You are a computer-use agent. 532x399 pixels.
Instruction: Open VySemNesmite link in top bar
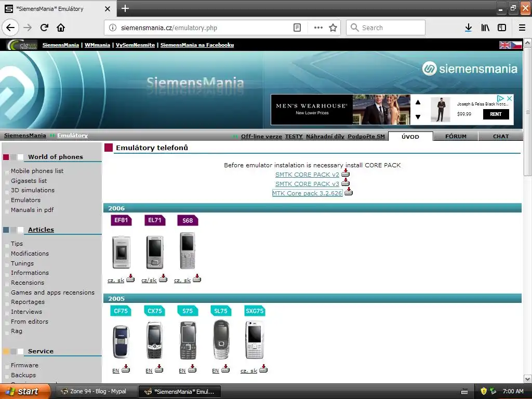coord(135,45)
